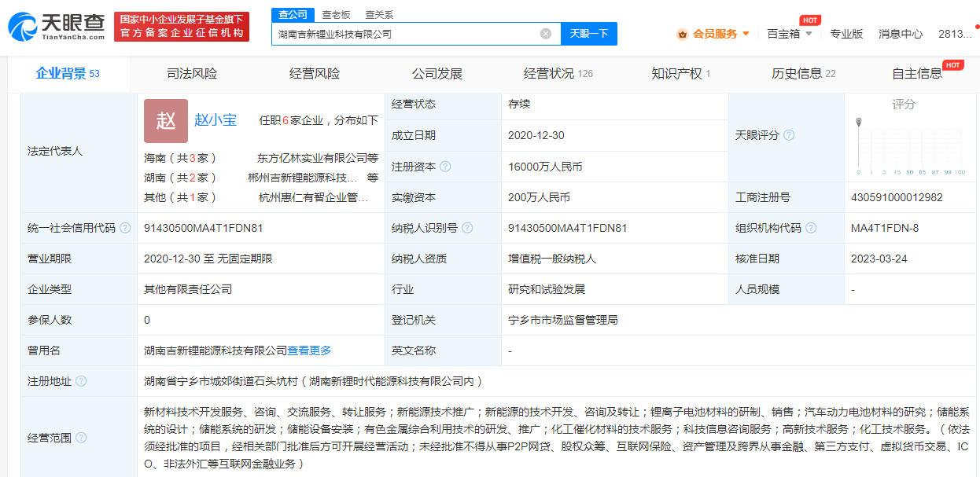Image resolution: width=980 pixels, height=477 pixels.
Task: Open 赵小宝 legal representative link
Action: point(216,120)
